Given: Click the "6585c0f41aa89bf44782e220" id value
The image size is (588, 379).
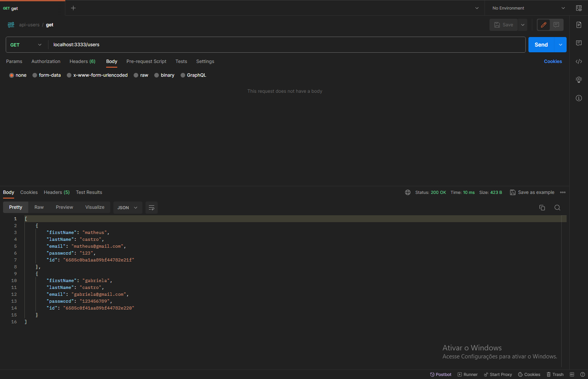Looking at the screenshot, I should pos(99,308).
